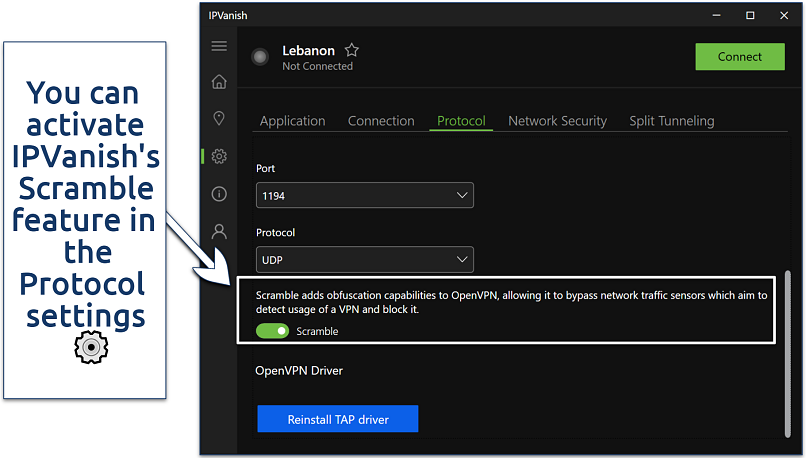Open the Info circle icon
The height and width of the screenshot is (458, 806).
coord(219,193)
